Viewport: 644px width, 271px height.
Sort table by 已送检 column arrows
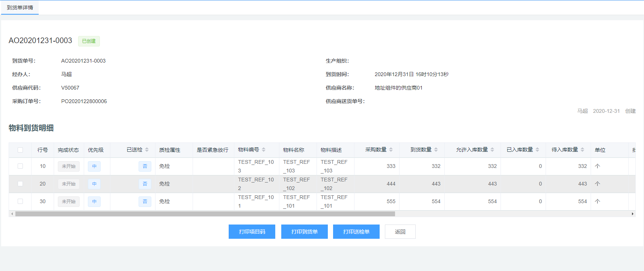pyautogui.click(x=147, y=150)
